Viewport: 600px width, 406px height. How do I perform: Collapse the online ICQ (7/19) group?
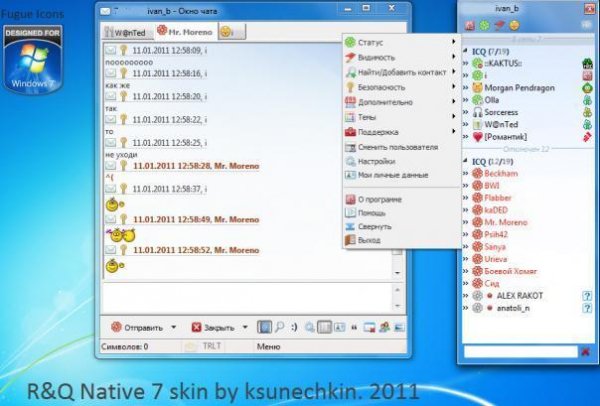[x=466, y=51]
